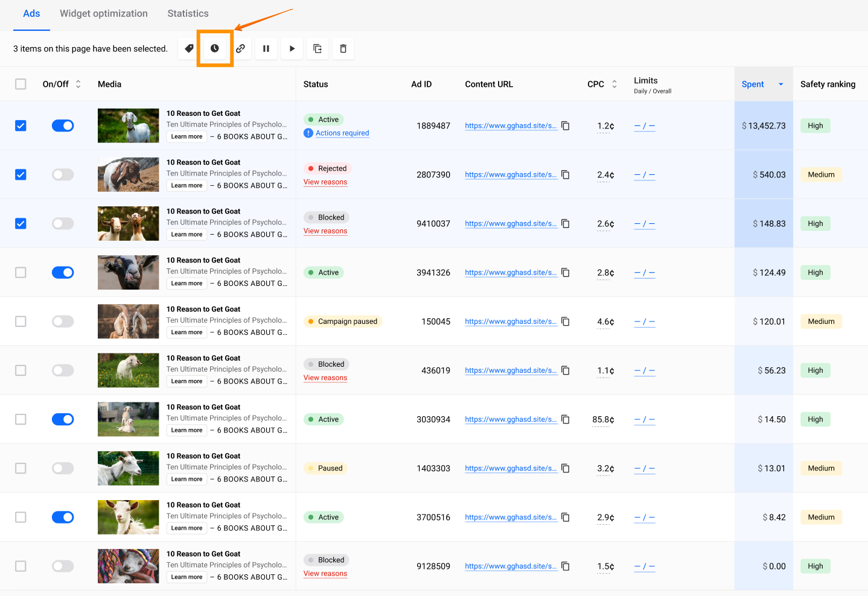Enable the toggle for ad 1403303
This screenshot has height=596, width=868.
(63, 468)
